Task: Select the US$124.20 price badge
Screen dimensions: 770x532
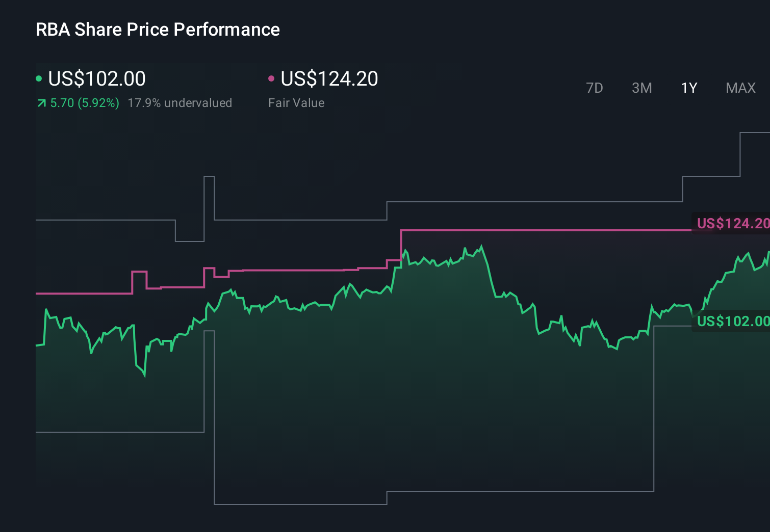Action: (732, 223)
